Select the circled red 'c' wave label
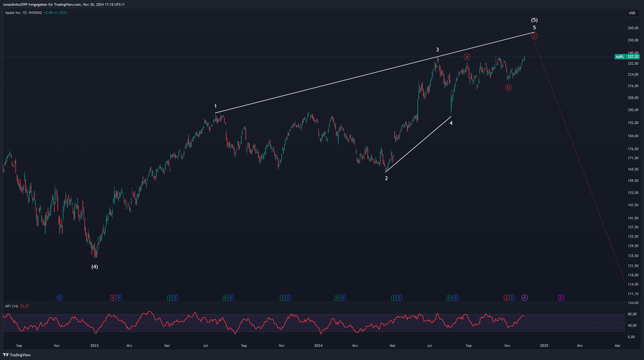 (534, 36)
